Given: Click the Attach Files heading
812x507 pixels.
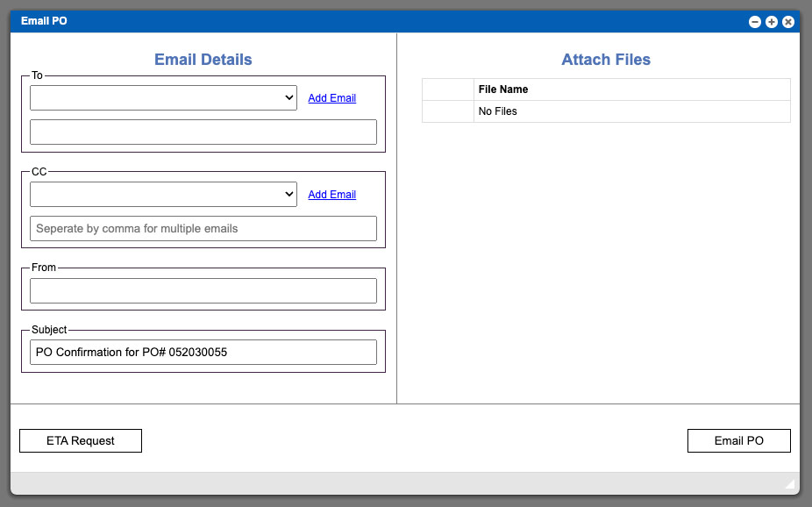Looking at the screenshot, I should pyautogui.click(x=606, y=60).
